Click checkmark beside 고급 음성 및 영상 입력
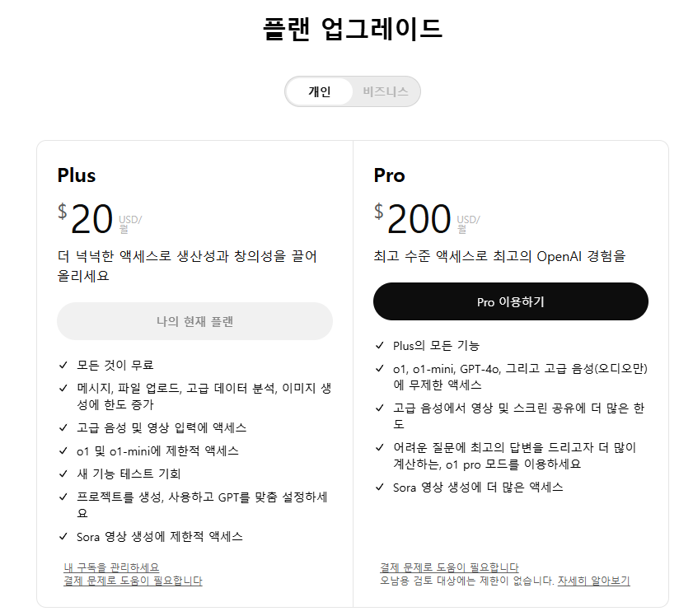 click(63, 427)
